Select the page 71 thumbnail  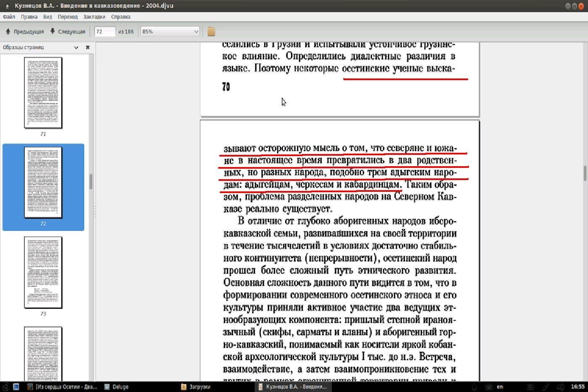(x=43, y=93)
